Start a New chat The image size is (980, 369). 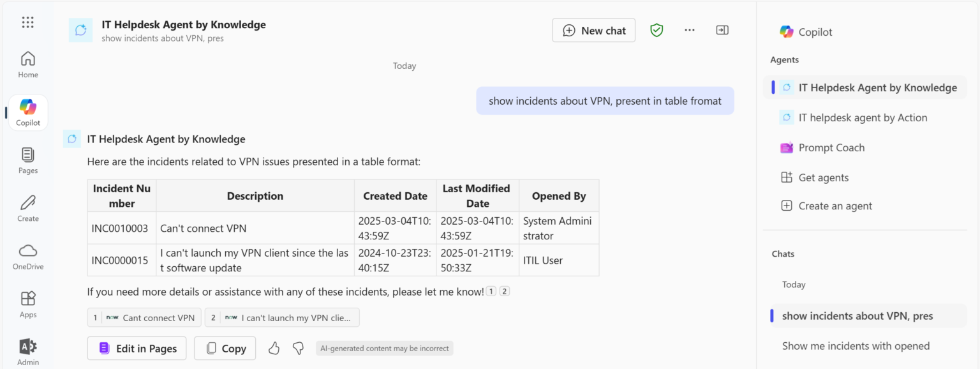pyautogui.click(x=594, y=30)
